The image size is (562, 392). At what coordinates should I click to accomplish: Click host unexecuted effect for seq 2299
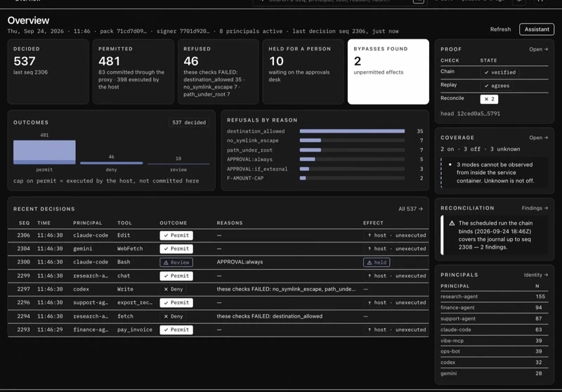coord(397,276)
